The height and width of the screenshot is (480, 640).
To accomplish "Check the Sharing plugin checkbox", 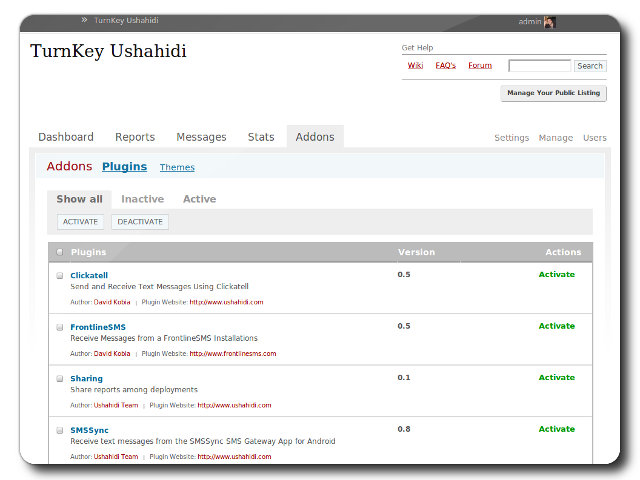I will tap(60, 379).
